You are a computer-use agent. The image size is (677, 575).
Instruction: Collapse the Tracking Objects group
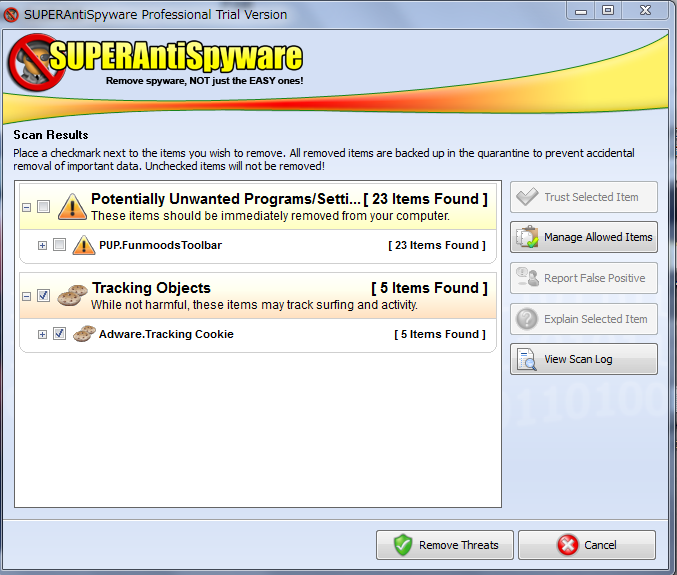[x=26, y=296]
